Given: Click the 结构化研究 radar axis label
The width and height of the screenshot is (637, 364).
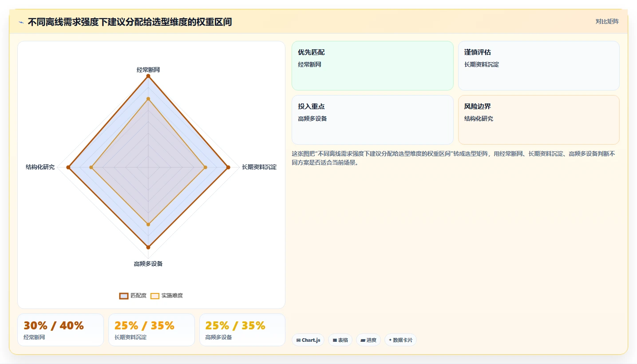Looking at the screenshot, I should click(x=40, y=167).
